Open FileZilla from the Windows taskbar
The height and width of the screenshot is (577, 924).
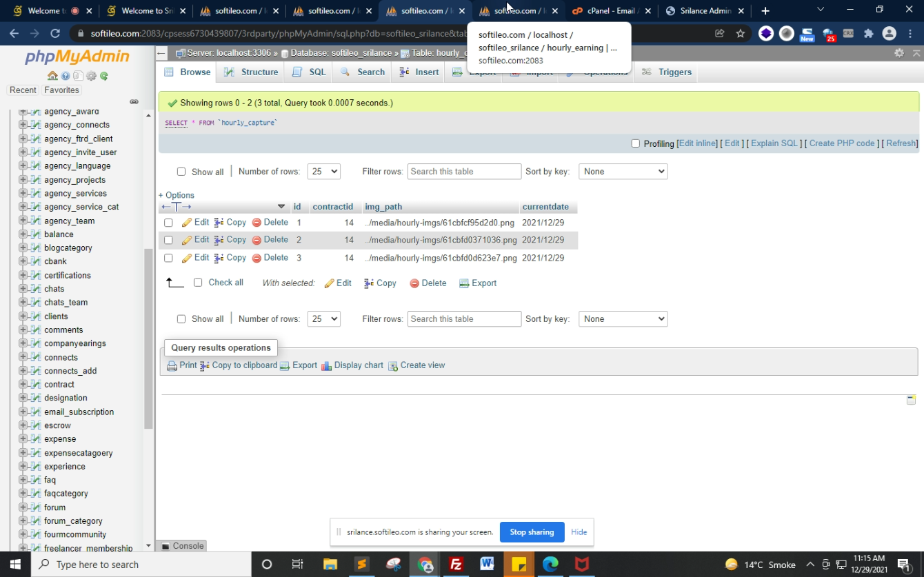(456, 564)
